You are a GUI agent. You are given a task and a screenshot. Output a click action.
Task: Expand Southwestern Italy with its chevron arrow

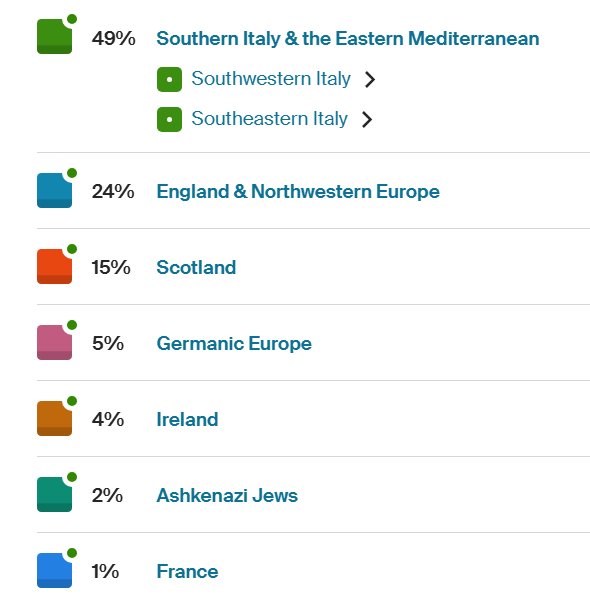pyautogui.click(x=370, y=79)
